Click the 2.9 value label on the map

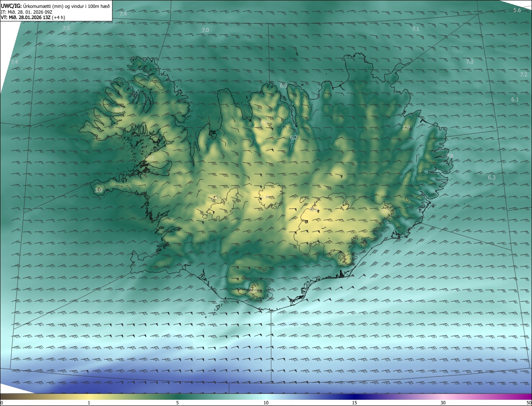(406, 128)
